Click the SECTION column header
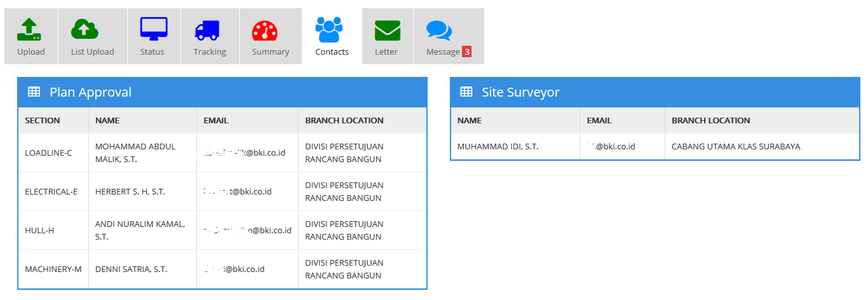This screenshot has height=300, width=868. (x=43, y=120)
